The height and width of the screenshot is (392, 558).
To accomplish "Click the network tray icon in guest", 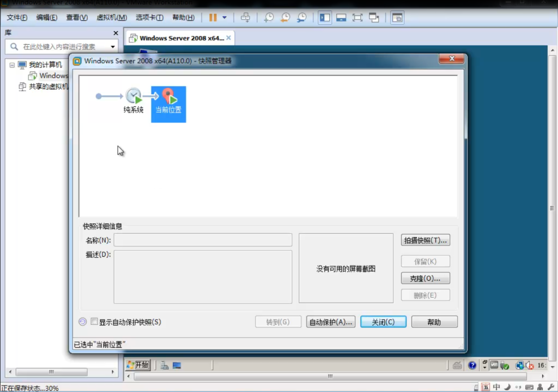I will (x=519, y=365).
